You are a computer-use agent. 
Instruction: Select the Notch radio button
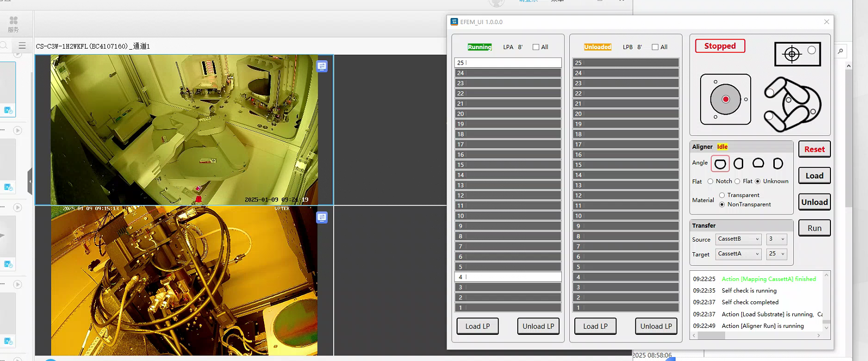click(710, 182)
